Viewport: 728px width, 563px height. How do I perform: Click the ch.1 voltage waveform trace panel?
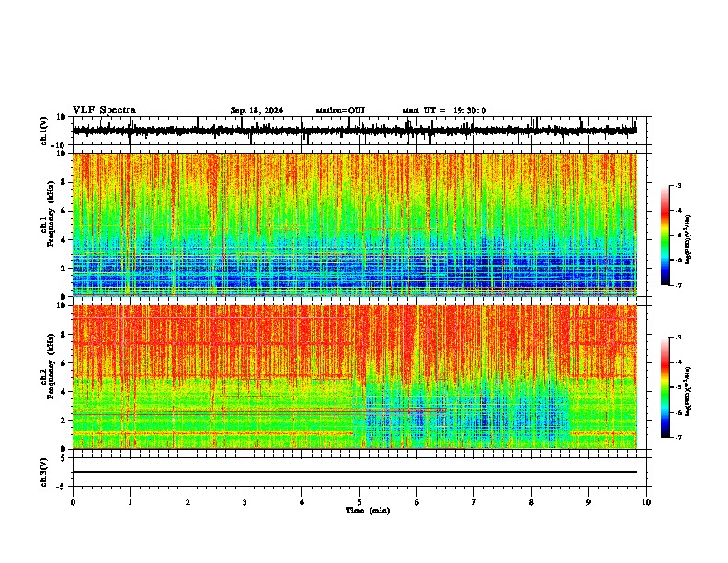359,131
